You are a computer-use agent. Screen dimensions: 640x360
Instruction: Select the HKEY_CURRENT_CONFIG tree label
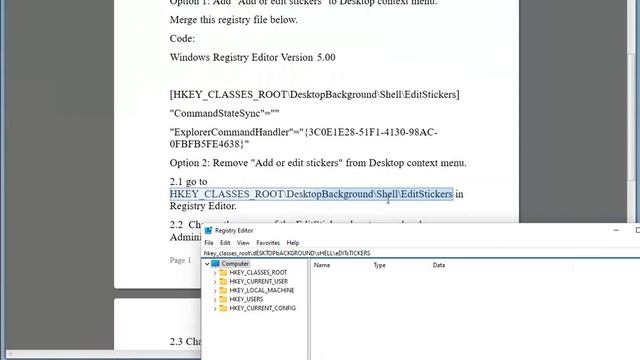[262, 309]
